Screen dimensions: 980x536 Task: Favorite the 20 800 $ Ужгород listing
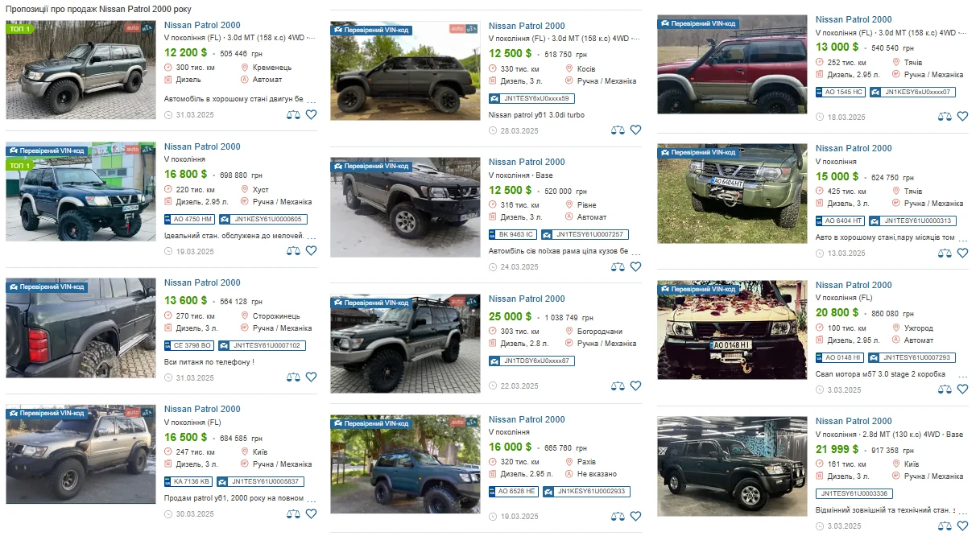[x=962, y=389]
